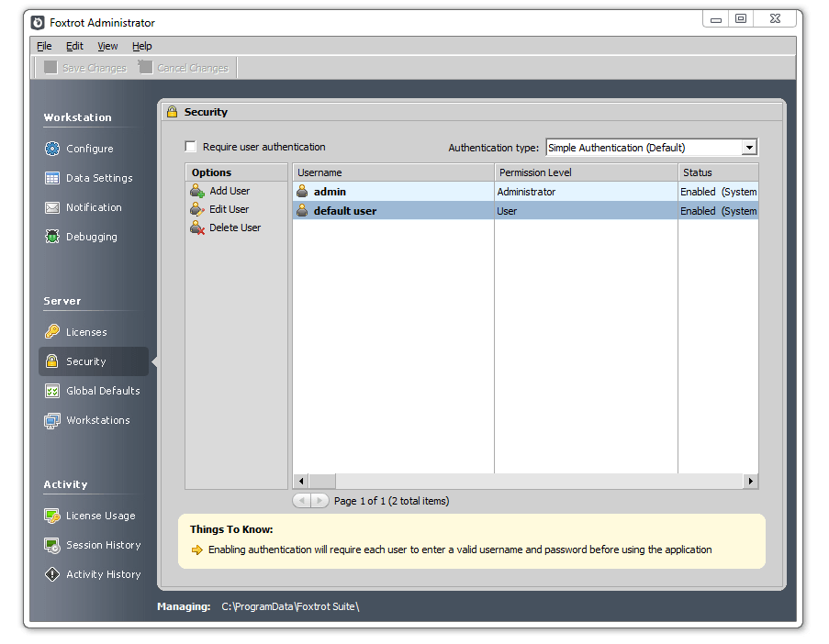Screen dimensions: 829x644
Task: Expand the Authentication type dropdown
Action: tap(748, 148)
